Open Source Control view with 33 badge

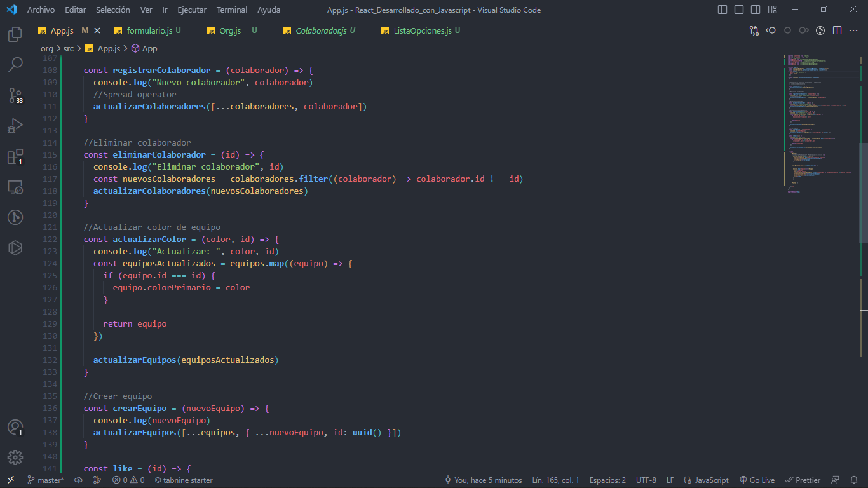(x=15, y=95)
